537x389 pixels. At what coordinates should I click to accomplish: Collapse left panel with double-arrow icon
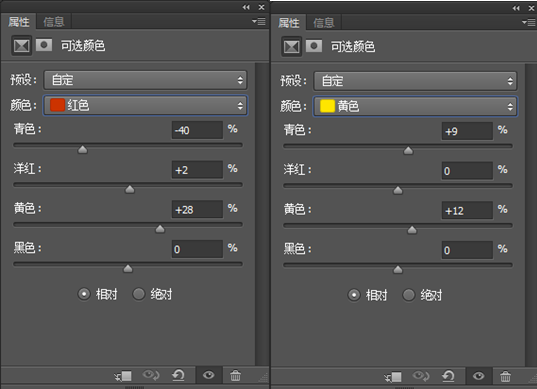[x=246, y=7]
